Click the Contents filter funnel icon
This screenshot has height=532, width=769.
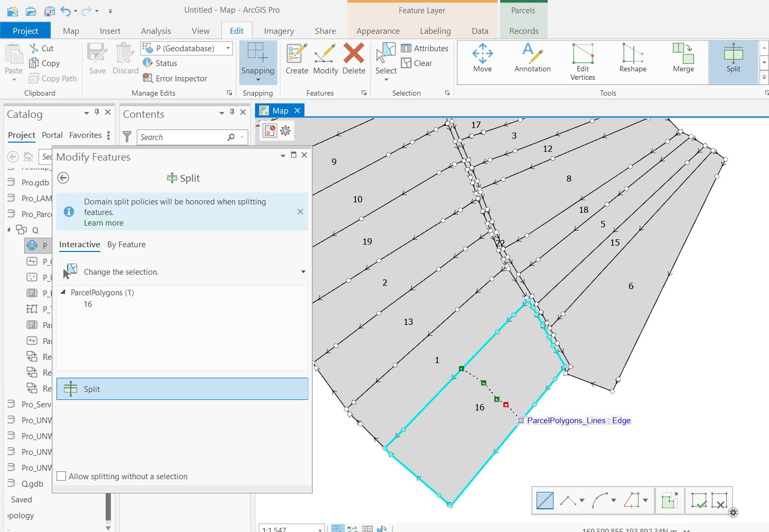[x=127, y=137]
